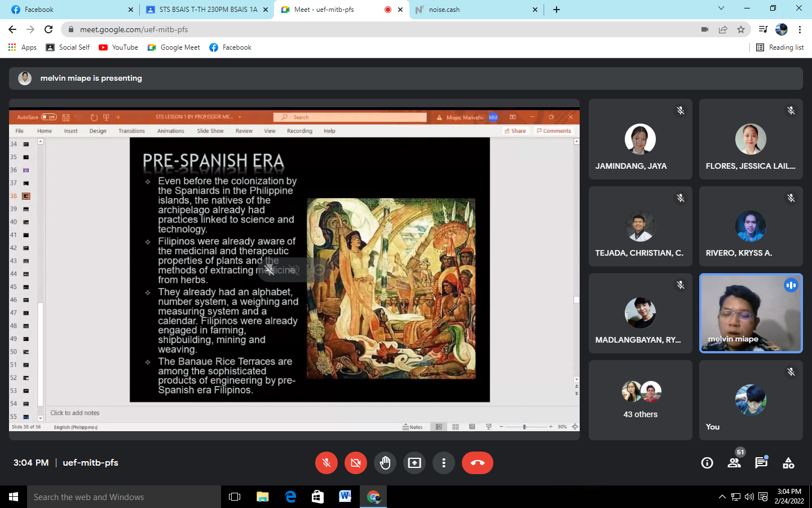Open the Reading list panel
812x508 pixels.
pos(780,47)
